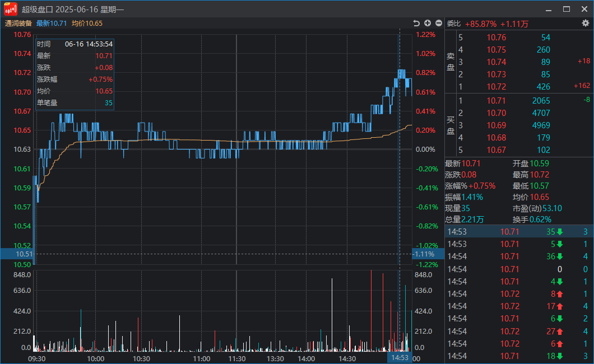Image resolution: width=594 pixels, height=364 pixels.
Task: Click the tooltip time 06-16 14:53:54
Action: click(x=89, y=44)
